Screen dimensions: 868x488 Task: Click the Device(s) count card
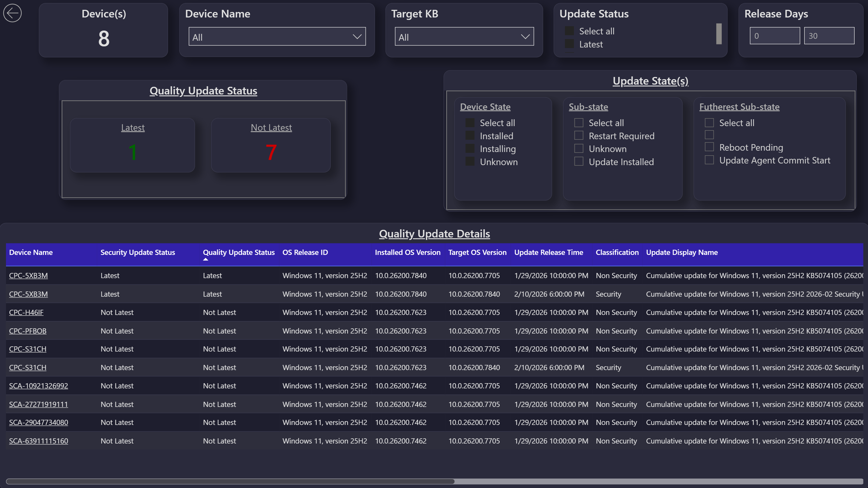tap(103, 30)
